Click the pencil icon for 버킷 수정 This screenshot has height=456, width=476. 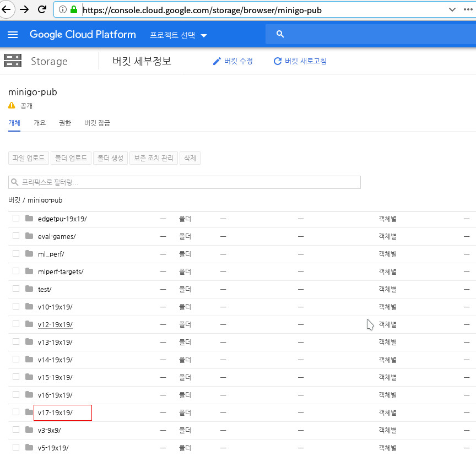pos(217,61)
